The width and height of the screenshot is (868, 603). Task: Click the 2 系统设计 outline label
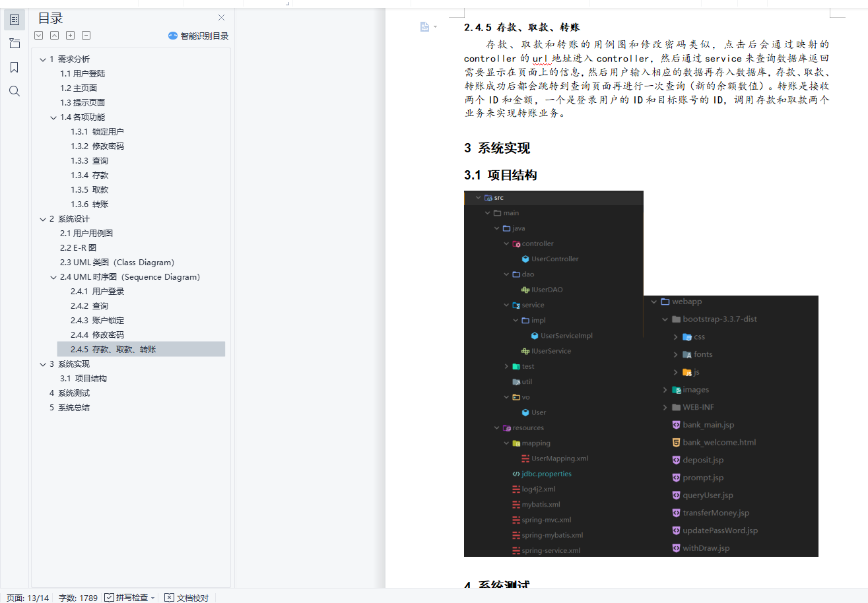pos(69,218)
